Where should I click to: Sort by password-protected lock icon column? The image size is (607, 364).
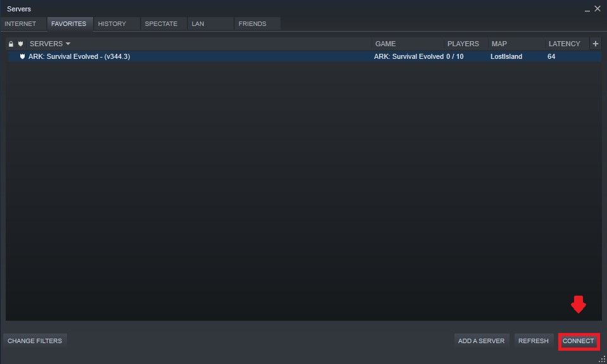(x=11, y=44)
